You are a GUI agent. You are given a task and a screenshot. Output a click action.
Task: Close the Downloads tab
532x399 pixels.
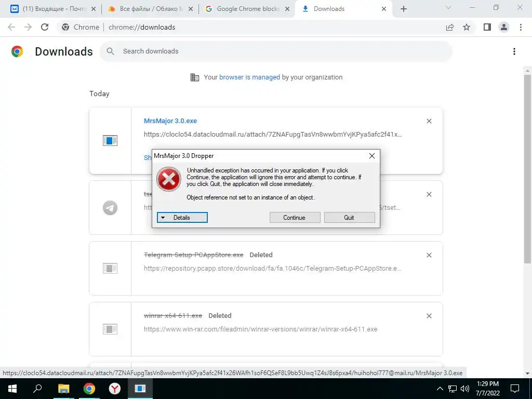pyautogui.click(x=384, y=9)
